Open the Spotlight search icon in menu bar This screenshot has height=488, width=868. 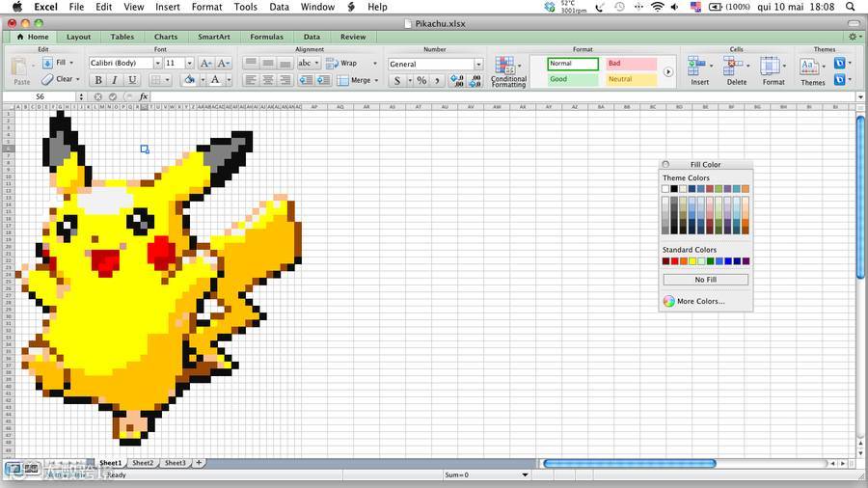point(851,7)
